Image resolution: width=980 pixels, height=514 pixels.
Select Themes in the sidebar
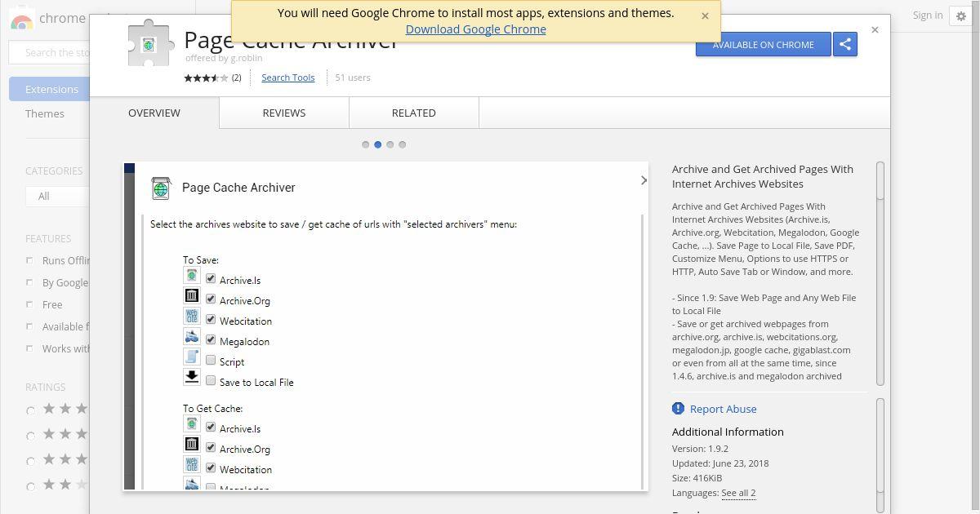[x=45, y=113]
